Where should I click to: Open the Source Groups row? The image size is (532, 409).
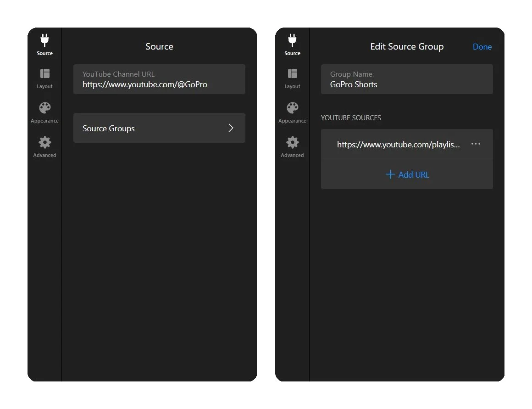click(159, 128)
